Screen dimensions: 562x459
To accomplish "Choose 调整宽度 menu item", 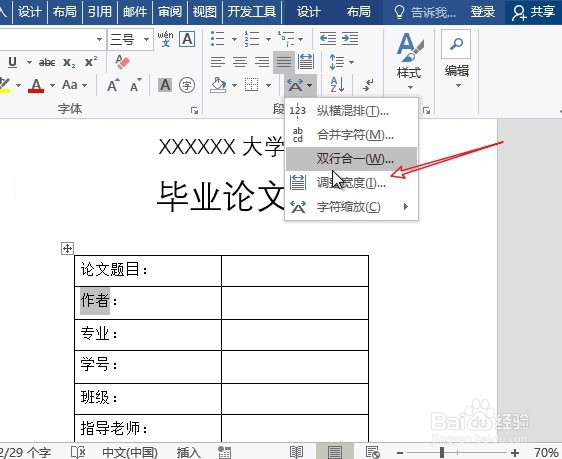I will click(352, 183).
